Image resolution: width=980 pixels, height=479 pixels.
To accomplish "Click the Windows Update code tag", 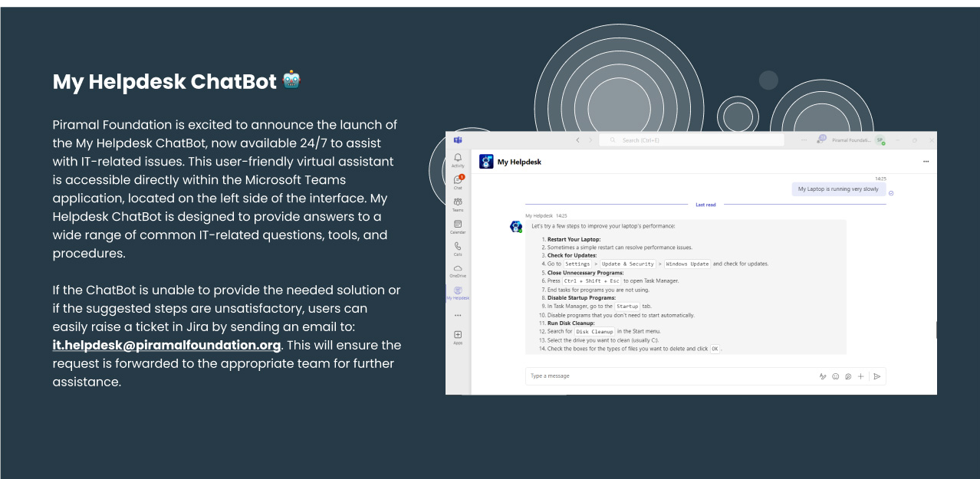I will point(687,264).
